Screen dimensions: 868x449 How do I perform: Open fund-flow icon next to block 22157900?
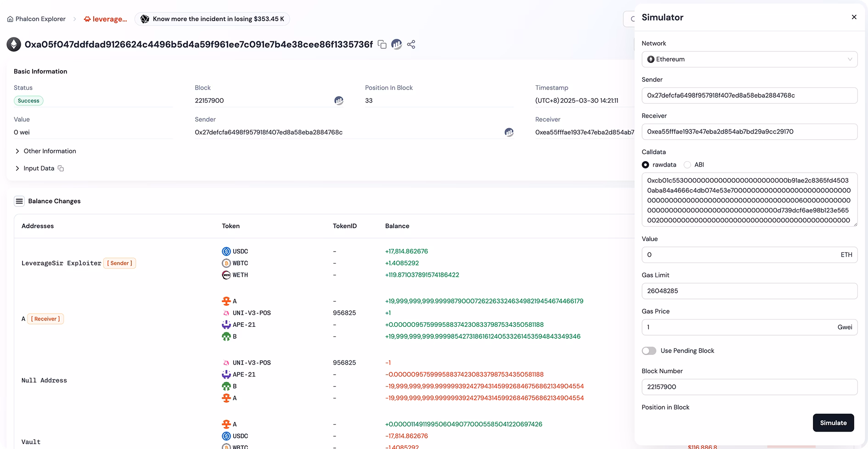338,101
